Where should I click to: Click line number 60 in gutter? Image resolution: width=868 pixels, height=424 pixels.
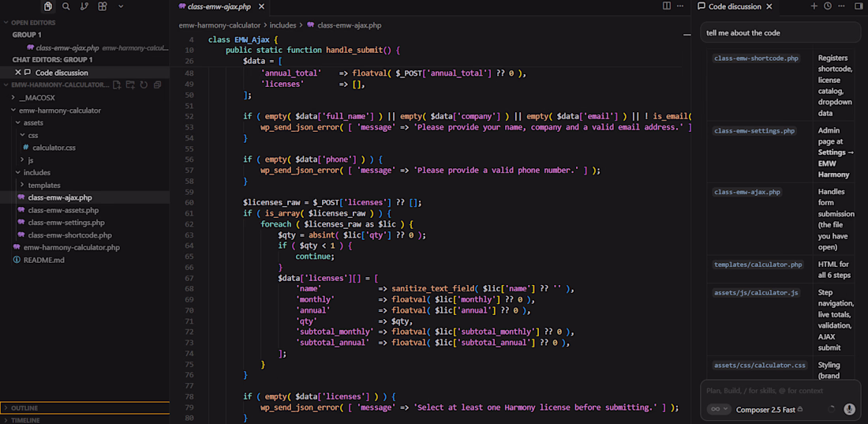(189, 203)
